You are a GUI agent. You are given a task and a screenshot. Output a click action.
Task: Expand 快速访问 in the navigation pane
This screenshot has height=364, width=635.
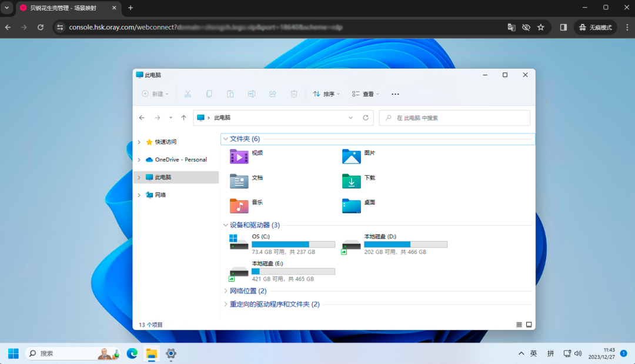(139, 142)
